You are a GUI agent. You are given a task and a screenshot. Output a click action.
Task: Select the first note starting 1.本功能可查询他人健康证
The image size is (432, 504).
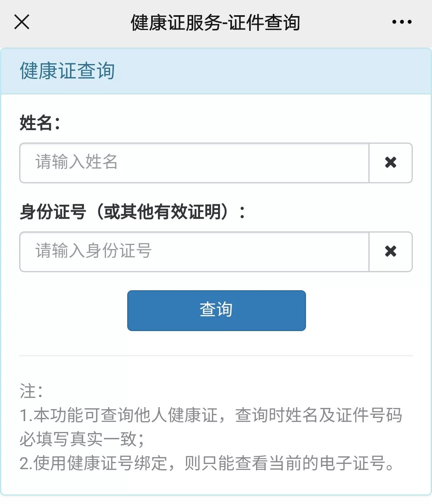coord(211,415)
